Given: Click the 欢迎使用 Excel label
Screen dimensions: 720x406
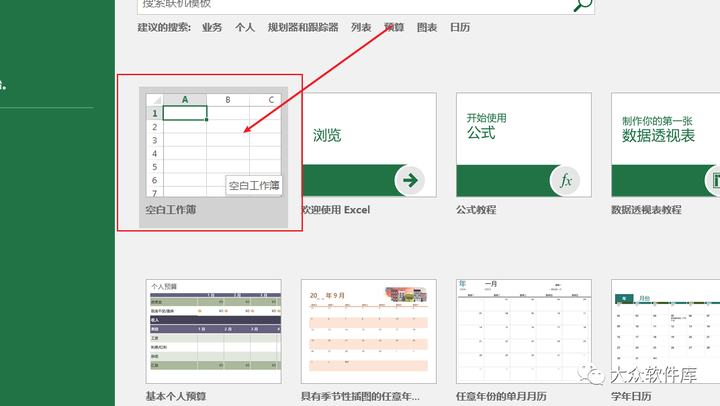Looking at the screenshot, I should [x=336, y=210].
